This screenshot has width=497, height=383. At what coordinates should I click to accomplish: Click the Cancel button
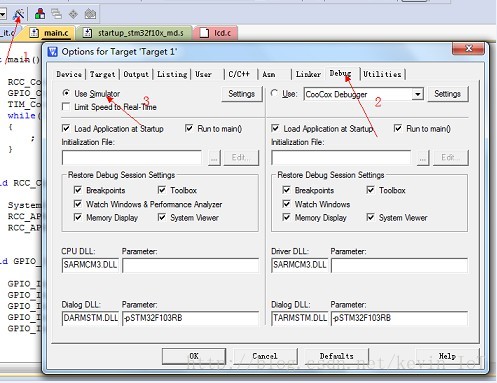click(x=265, y=356)
